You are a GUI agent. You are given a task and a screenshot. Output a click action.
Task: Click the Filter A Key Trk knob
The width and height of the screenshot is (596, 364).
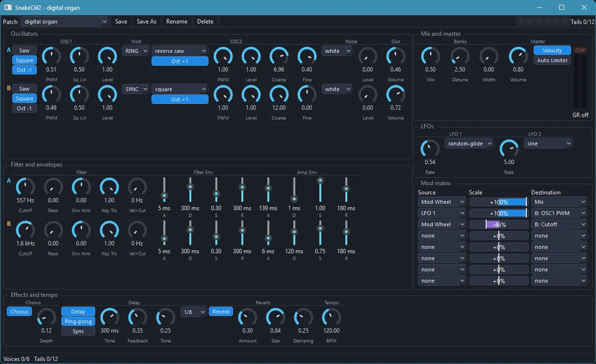(109, 187)
